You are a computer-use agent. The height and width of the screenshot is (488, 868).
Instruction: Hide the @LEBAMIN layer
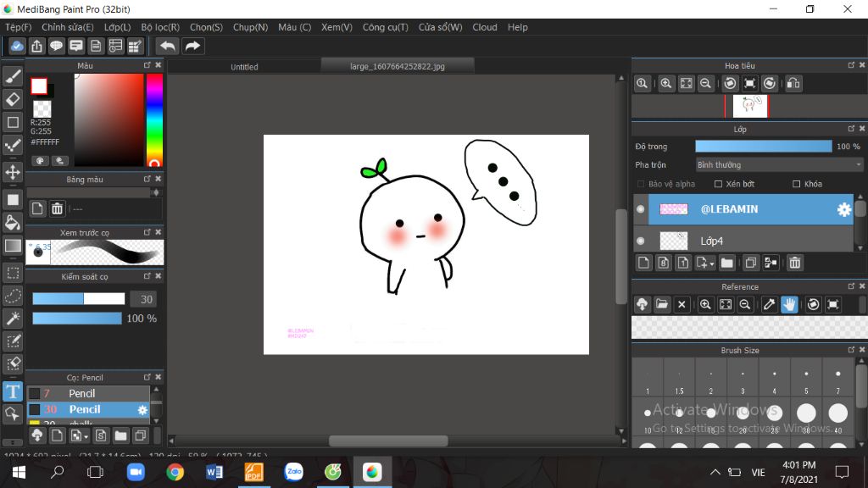click(x=641, y=209)
